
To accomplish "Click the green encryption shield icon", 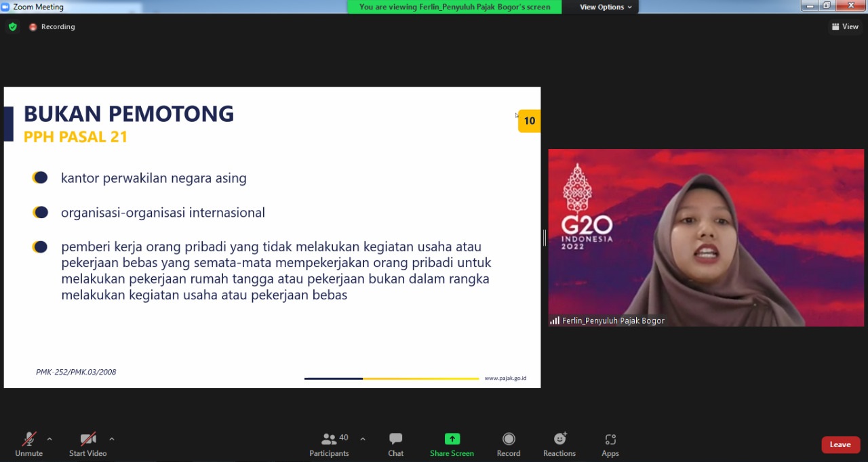I will 12,27.
